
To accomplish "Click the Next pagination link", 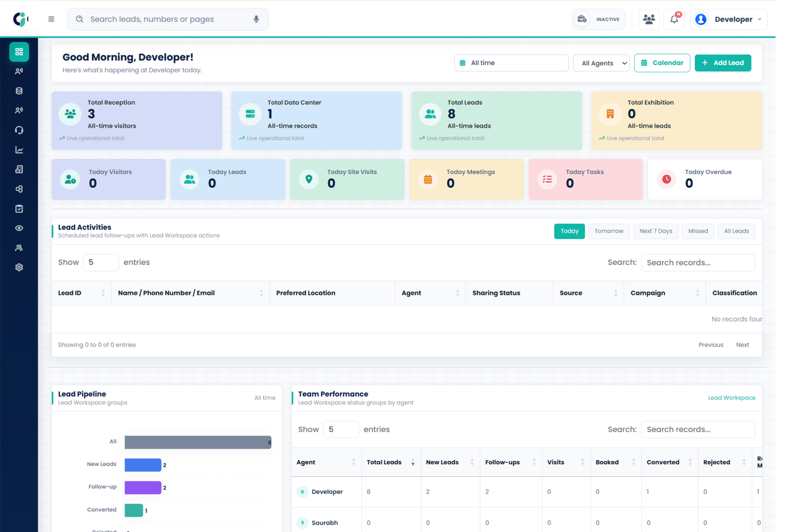I will pyautogui.click(x=742, y=345).
